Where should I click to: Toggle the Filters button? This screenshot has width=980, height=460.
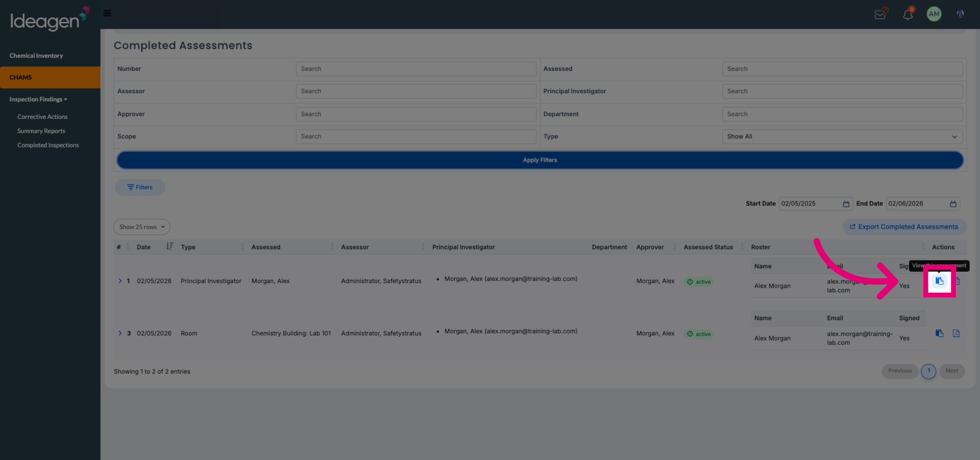(x=140, y=187)
